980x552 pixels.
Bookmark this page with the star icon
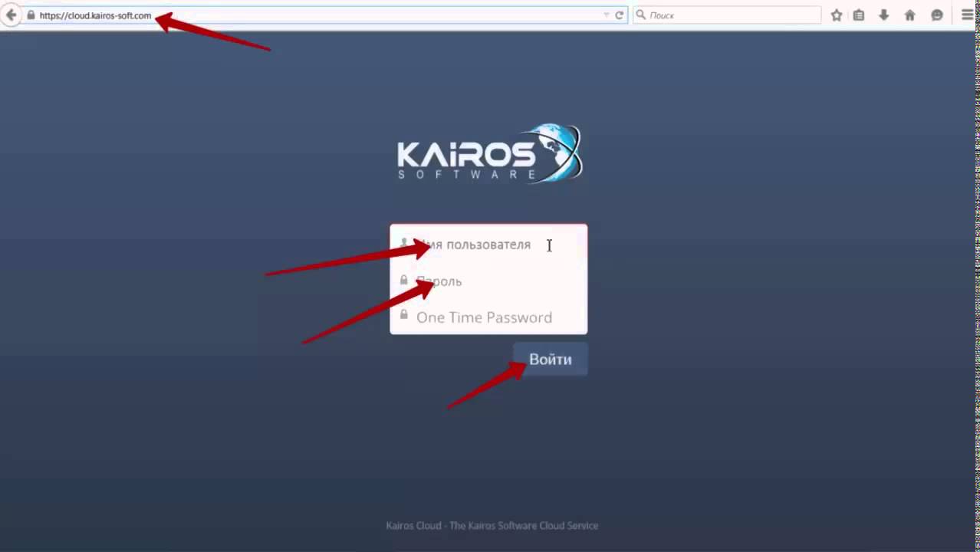837,15
